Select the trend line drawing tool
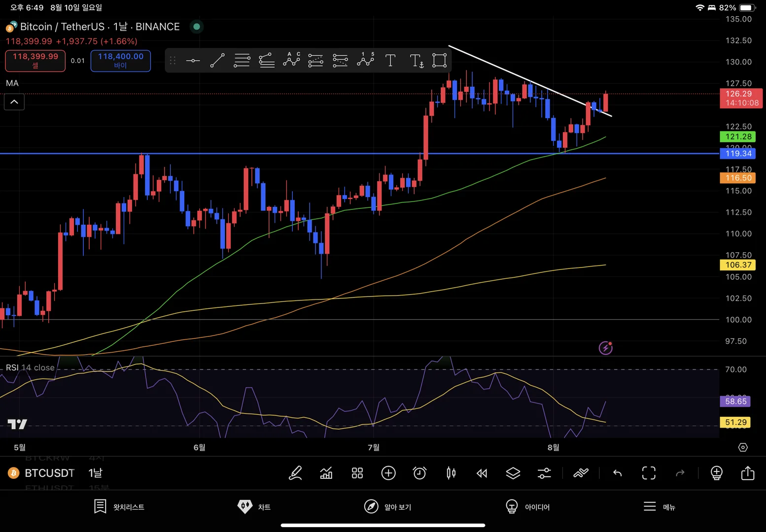Screen dimensions: 766x532 [x=217, y=61]
